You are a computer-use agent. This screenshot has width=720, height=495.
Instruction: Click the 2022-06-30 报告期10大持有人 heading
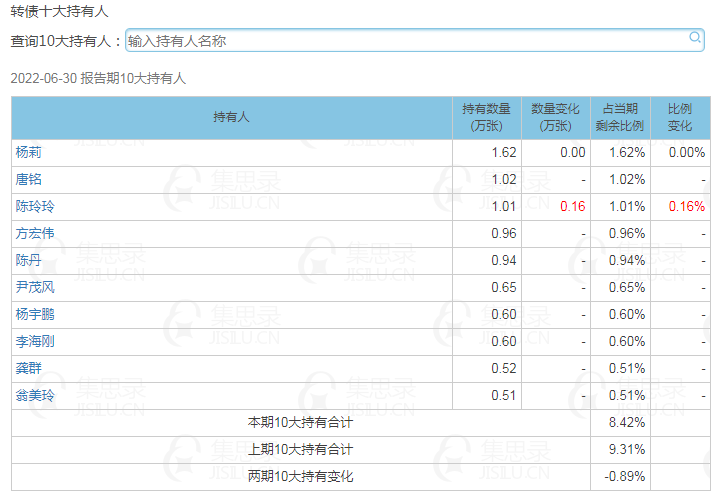click(x=98, y=79)
